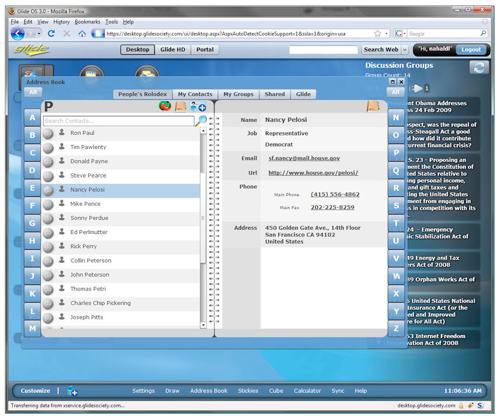This screenshot has width=500, height=418.
Task: Open Calculator from the bottom dock
Action: click(x=307, y=391)
